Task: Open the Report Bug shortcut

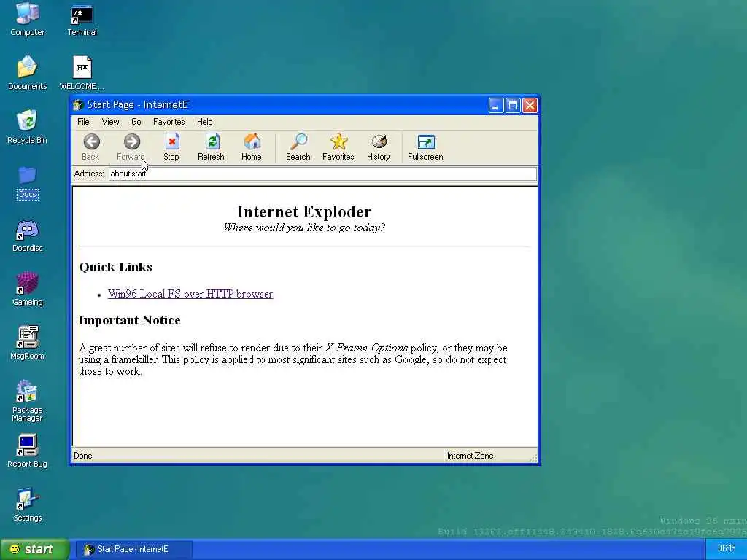Action: coord(27,446)
